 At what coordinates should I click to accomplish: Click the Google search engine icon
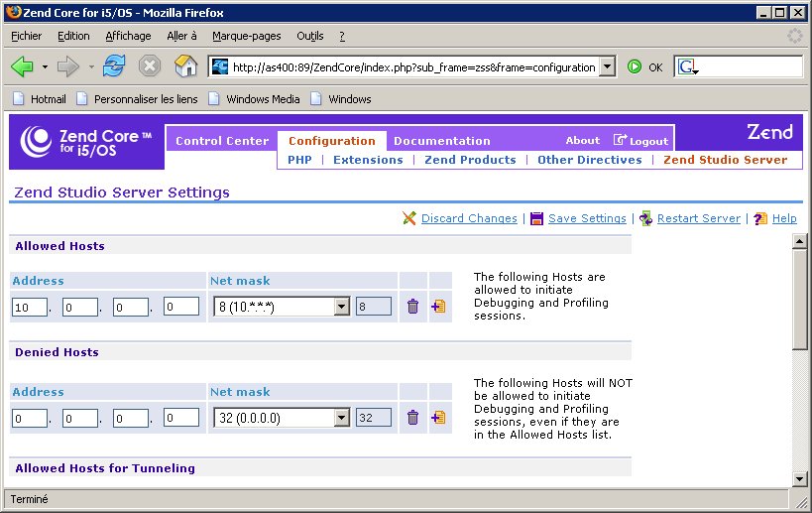click(x=688, y=66)
